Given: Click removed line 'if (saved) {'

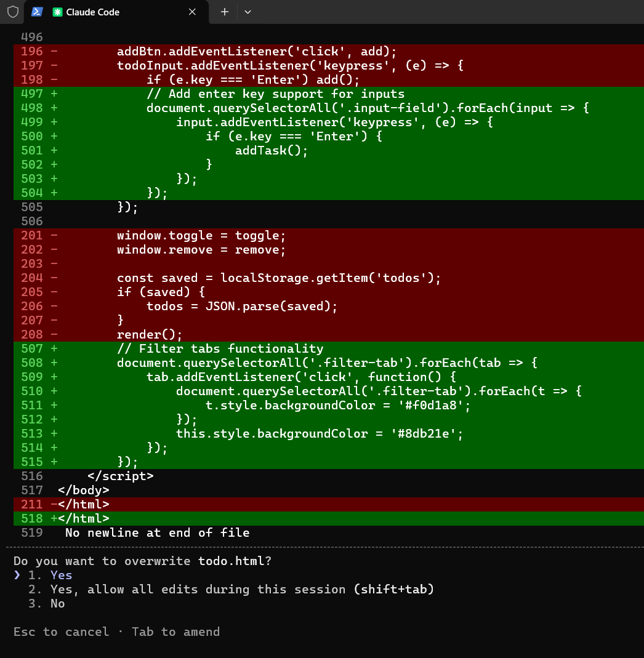Looking at the screenshot, I should [x=329, y=292].
